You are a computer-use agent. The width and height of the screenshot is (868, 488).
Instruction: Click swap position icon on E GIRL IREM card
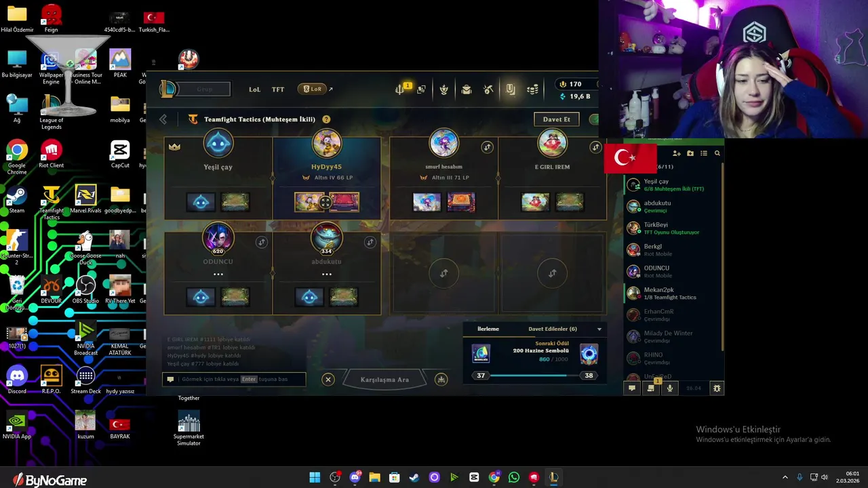pyautogui.click(x=595, y=147)
